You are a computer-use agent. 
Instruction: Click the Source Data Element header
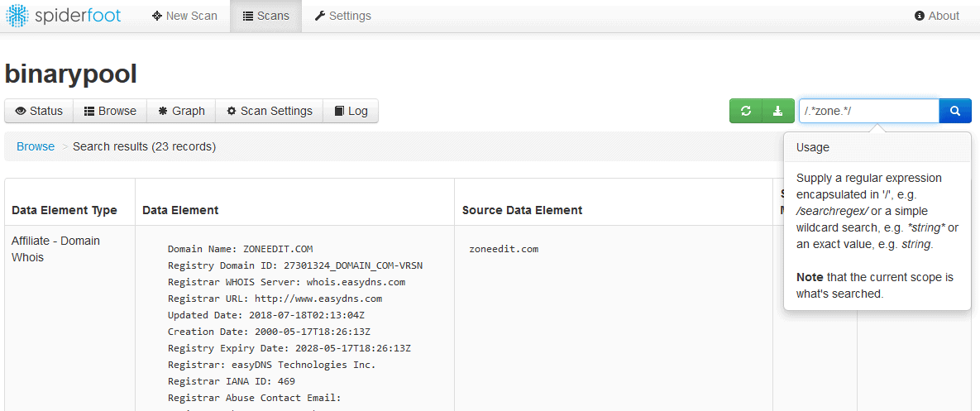[x=522, y=210]
